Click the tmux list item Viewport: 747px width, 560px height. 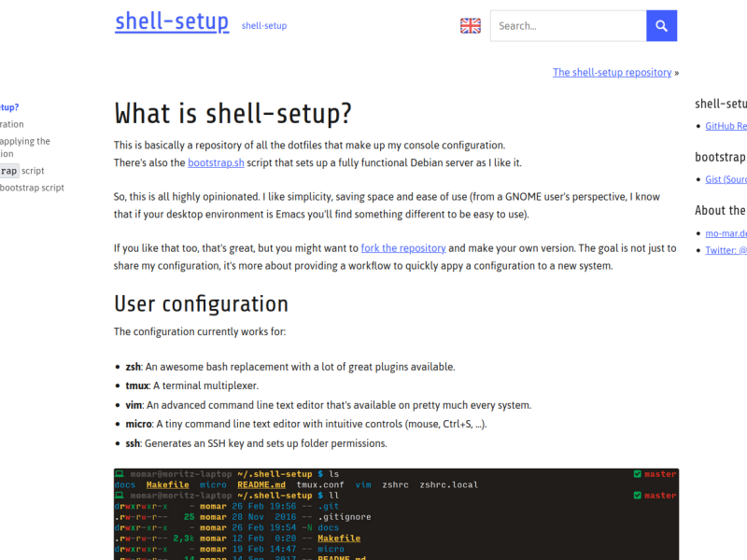(x=192, y=385)
